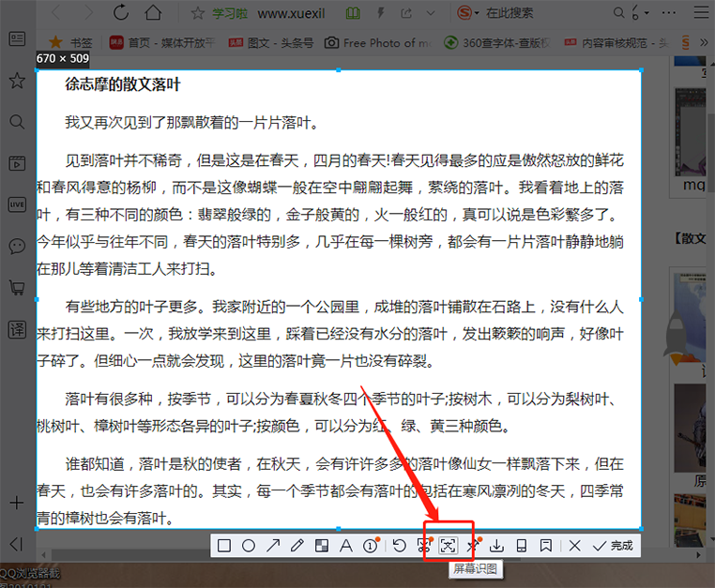The image size is (715, 588).
Task: Click the 【散文 link in right panel
Action: (691, 238)
